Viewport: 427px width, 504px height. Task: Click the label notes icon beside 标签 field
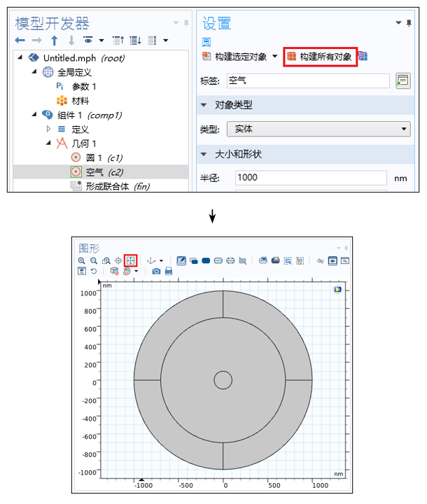click(402, 81)
